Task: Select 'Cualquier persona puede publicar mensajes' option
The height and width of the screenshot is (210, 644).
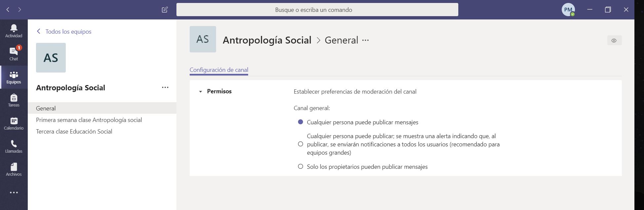Action: [x=300, y=122]
